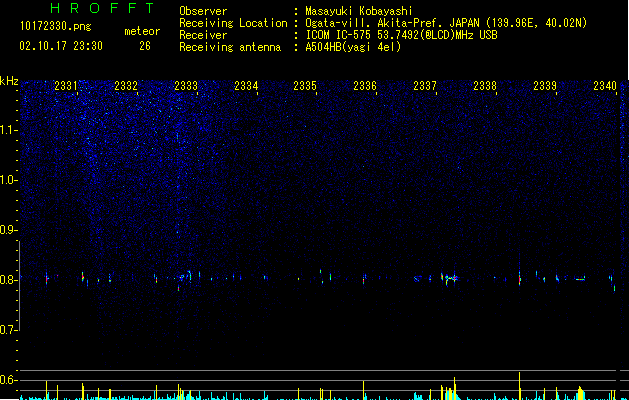Image resolution: width=629 pixels, height=400 pixels.
Task: Click the 0.6 kHz axis tick label
Action: tap(9, 380)
